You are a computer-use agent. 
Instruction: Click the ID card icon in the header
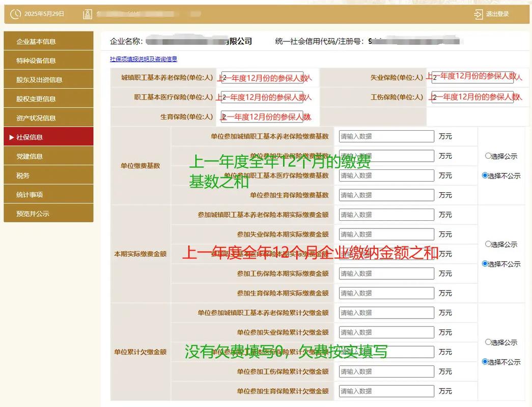pyautogui.click(x=88, y=14)
